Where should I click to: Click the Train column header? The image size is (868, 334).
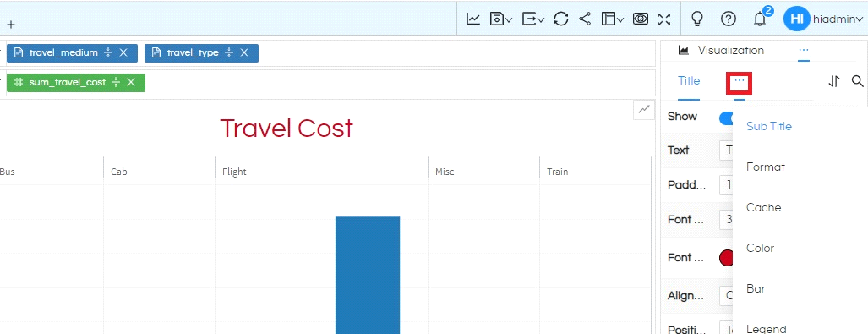pos(558,172)
